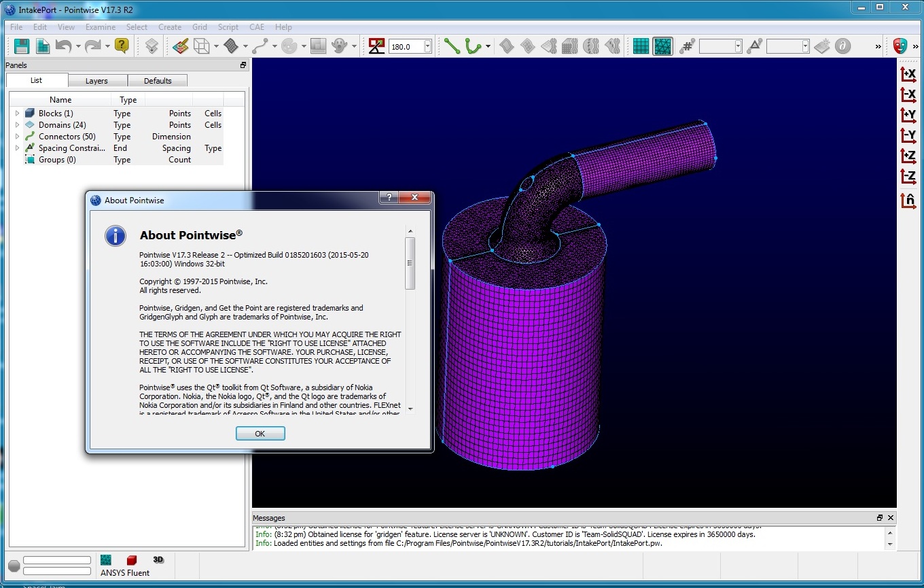
Task: Open the Examine menu
Action: click(101, 27)
